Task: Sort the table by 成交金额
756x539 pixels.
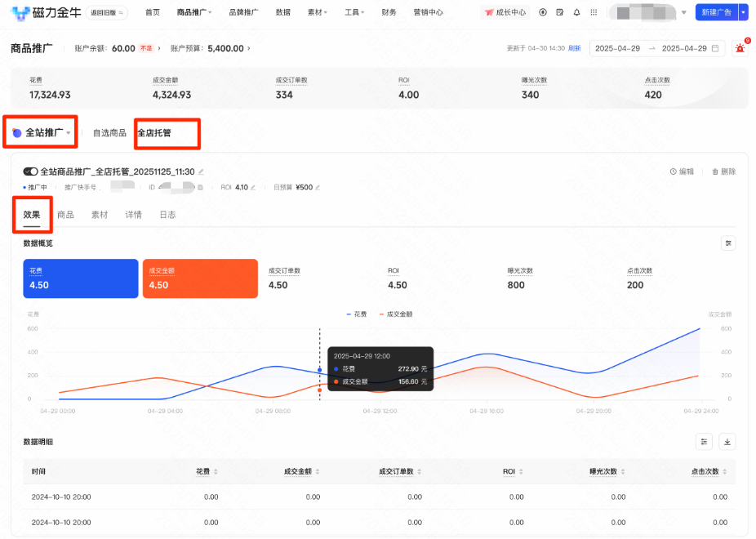Action: (318, 471)
